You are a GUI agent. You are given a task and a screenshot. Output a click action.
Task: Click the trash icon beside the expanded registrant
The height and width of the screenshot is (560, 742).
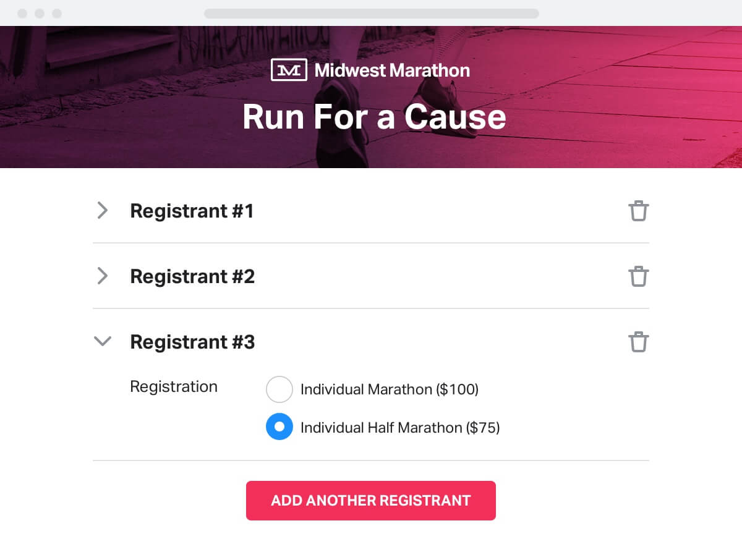tap(639, 342)
